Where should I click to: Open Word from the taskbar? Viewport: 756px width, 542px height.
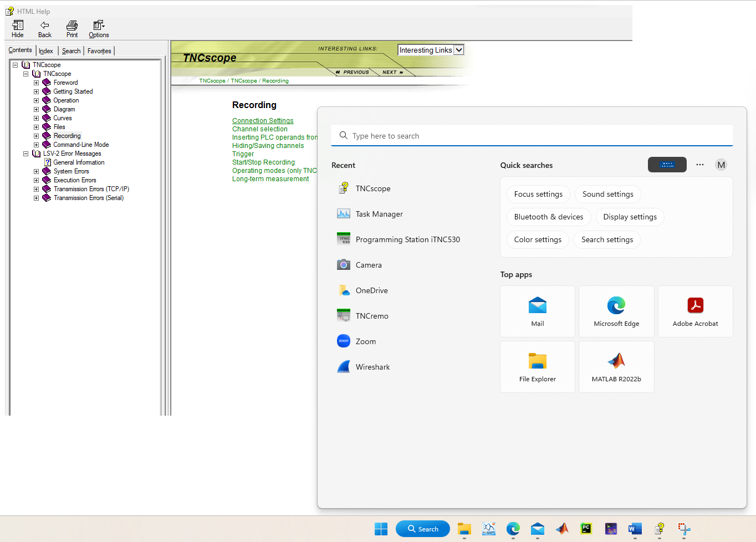click(635, 529)
